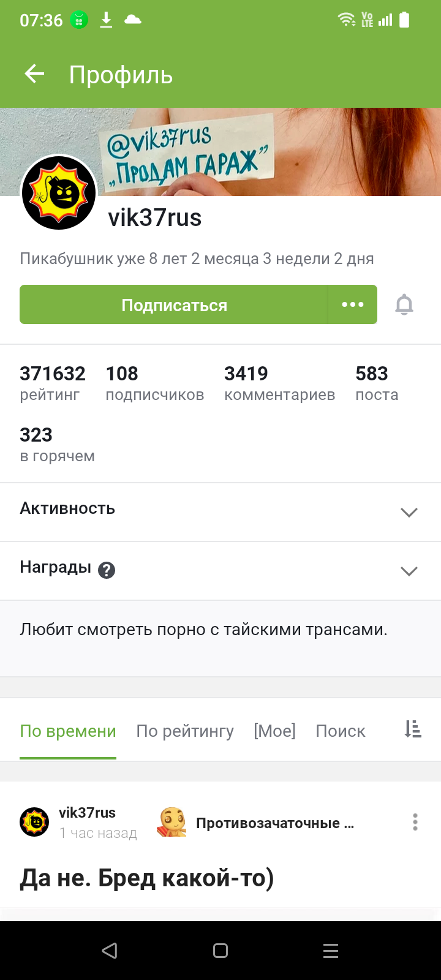Open post titled Да не. Бред какой-то)
This screenshot has height=980, width=441.
(x=147, y=878)
